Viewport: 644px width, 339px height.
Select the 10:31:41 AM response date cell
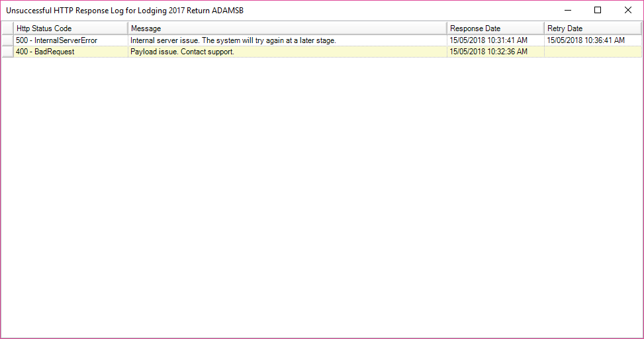(x=495, y=40)
